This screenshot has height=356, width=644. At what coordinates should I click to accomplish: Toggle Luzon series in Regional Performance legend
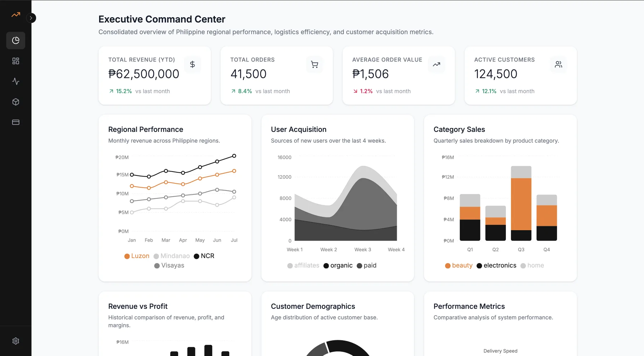pos(137,256)
